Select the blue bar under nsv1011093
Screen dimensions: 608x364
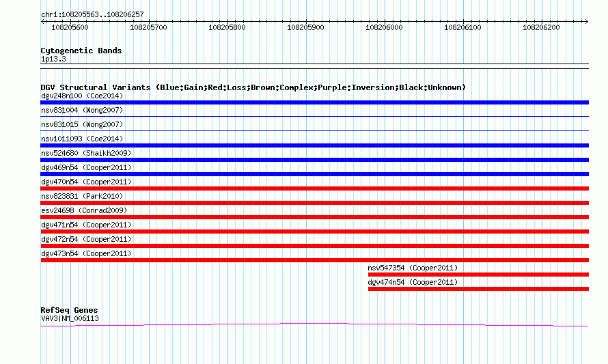pyautogui.click(x=314, y=145)
